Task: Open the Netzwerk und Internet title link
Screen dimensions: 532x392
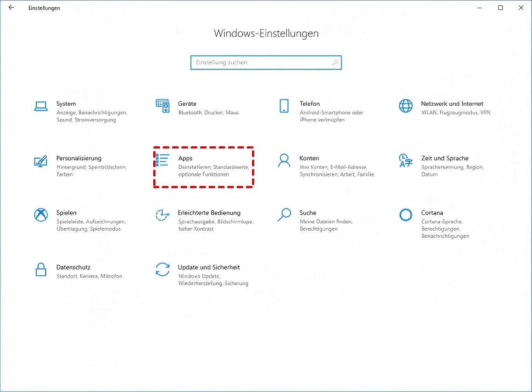Action: point(452,104)
